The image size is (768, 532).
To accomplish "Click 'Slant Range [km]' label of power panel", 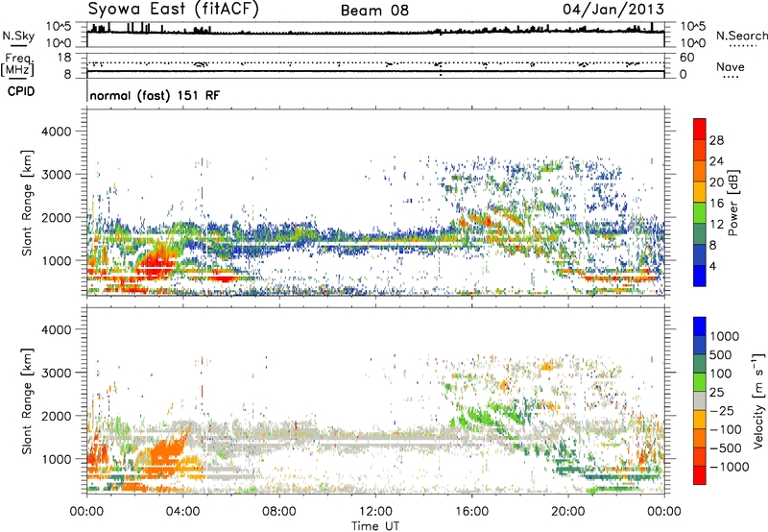I will coord(27,203).
